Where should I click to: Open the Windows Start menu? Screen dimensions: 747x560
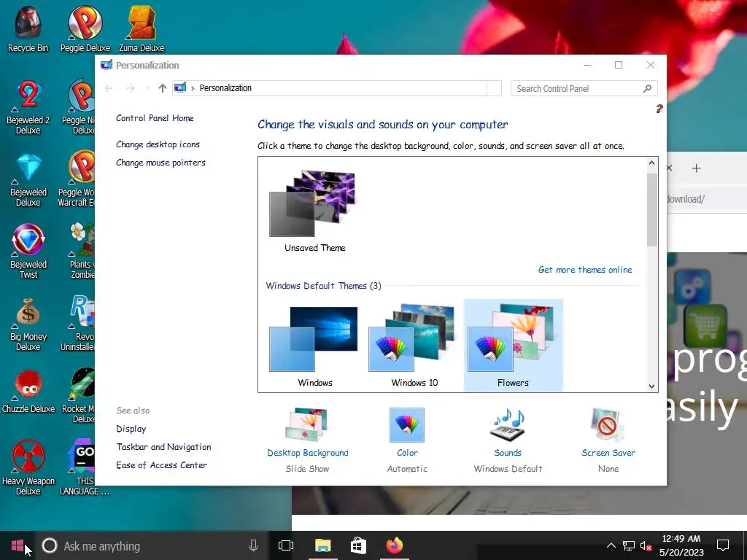point(18,545)
